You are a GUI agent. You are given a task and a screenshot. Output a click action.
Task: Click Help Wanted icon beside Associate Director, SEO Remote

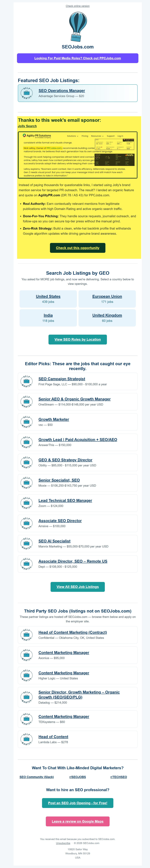click(26, 563)
